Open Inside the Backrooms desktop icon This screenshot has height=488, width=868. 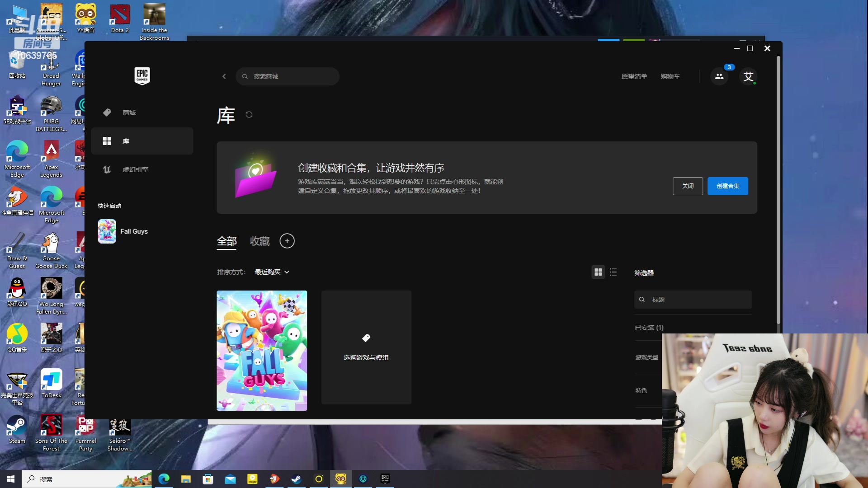coord(154,22)
